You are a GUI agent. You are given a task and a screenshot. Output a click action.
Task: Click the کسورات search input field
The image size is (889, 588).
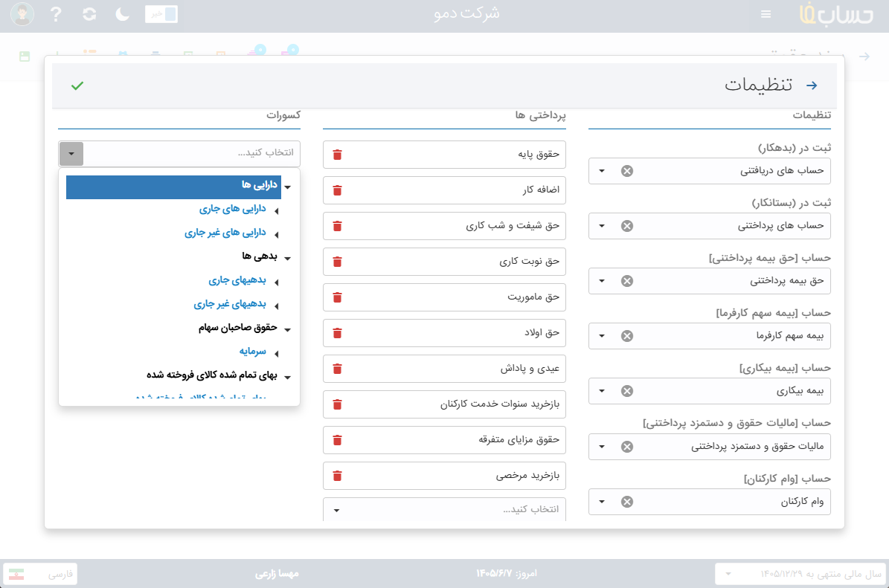pos(192,154)
